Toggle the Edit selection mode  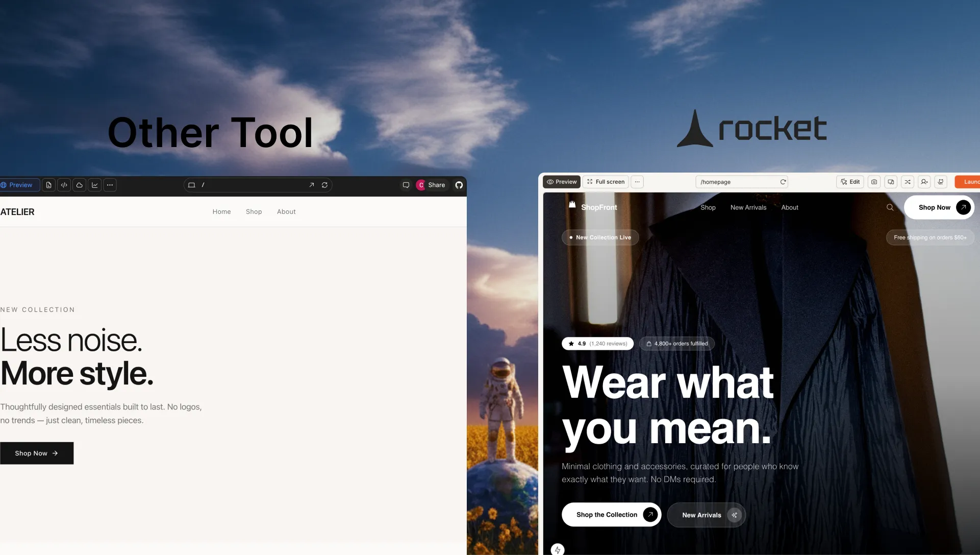tap(850, 182)
